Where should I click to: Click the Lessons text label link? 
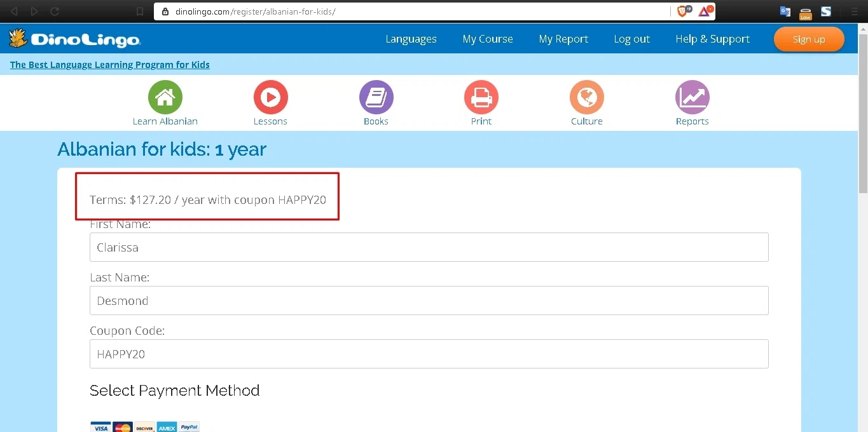click(271, 121)
